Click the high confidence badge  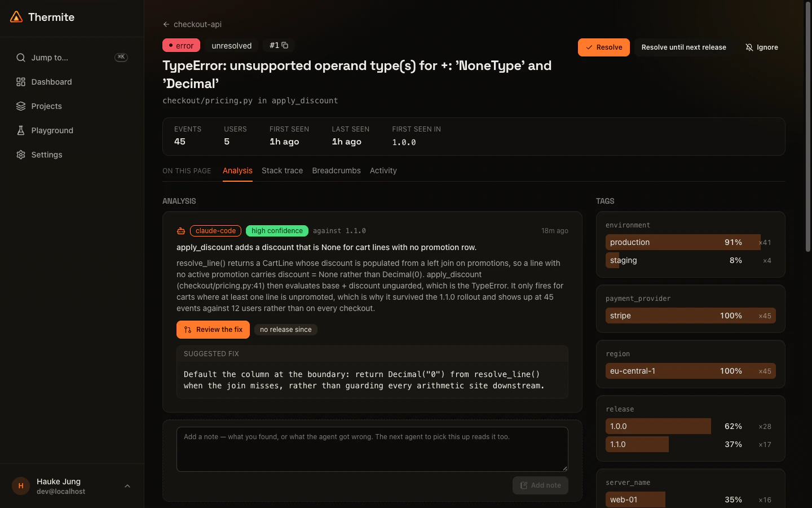point(277,231)
